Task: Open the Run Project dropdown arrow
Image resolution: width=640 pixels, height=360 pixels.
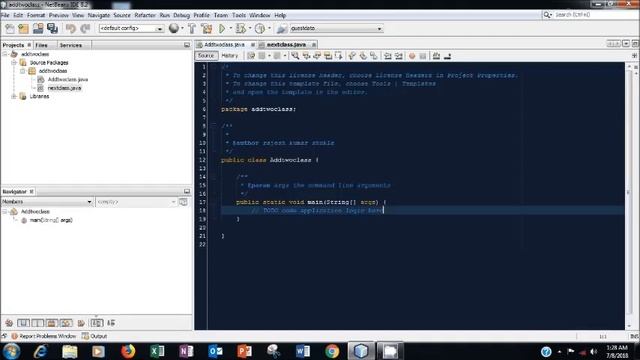Action: 231,29
